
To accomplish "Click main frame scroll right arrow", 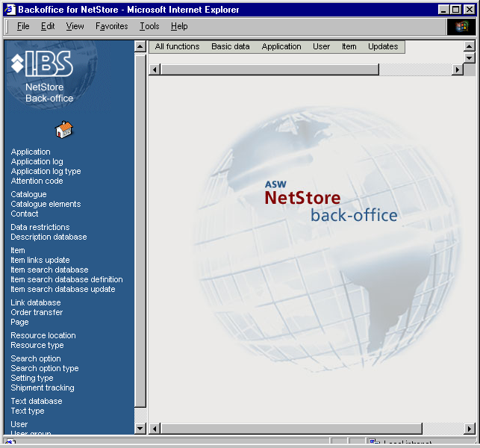I will pos(470,429).
